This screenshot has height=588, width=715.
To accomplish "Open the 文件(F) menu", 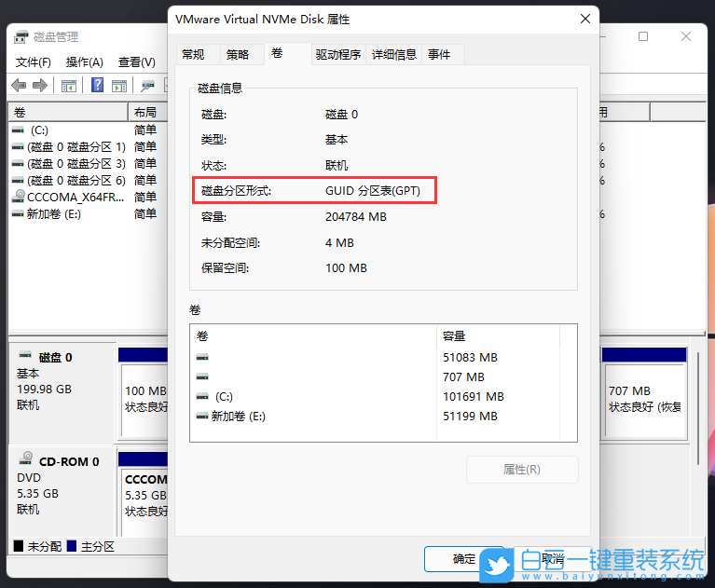I will pos(34,62).
